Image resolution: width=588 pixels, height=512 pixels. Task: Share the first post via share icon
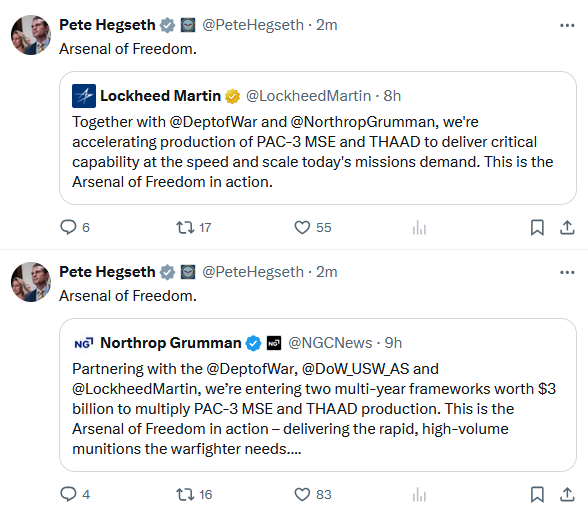point(567,227)
